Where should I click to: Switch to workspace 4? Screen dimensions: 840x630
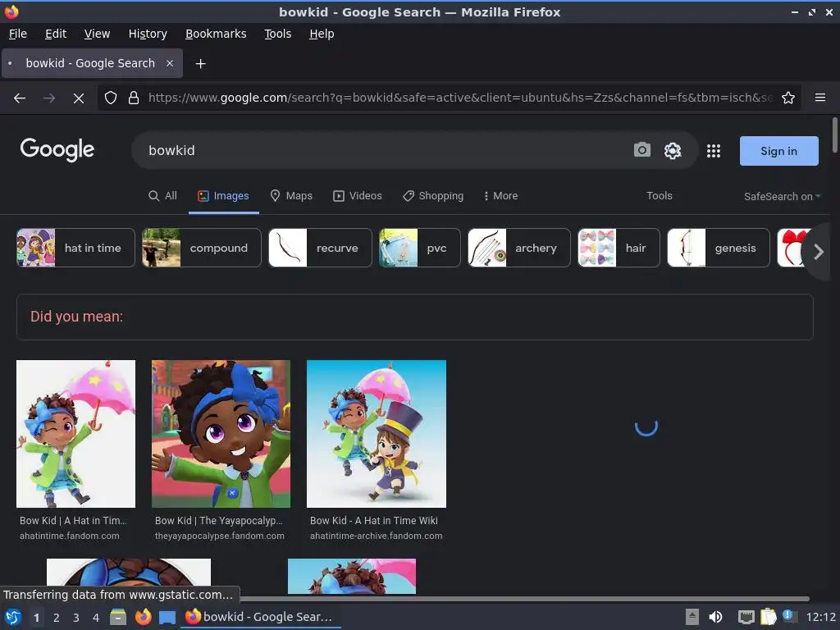pos(96,618)
